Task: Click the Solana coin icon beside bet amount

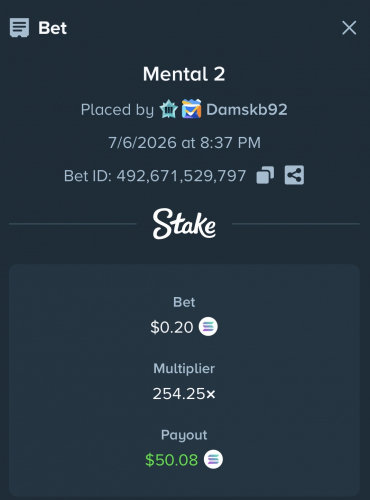Action: [x=208, y=327]
